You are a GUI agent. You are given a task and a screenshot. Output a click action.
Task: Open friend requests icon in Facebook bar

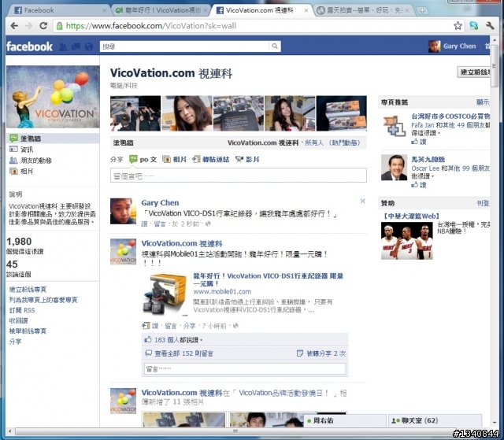[x=63, y=47]
